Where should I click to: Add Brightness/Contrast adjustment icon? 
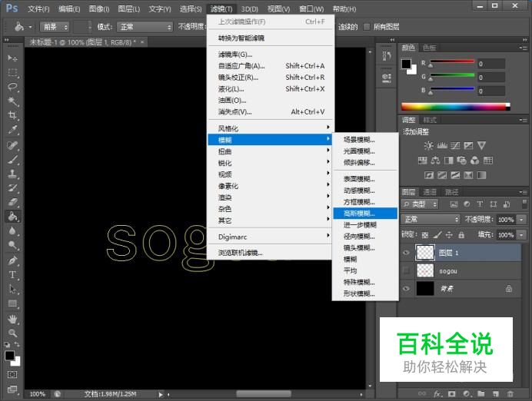tap(428, 146)
